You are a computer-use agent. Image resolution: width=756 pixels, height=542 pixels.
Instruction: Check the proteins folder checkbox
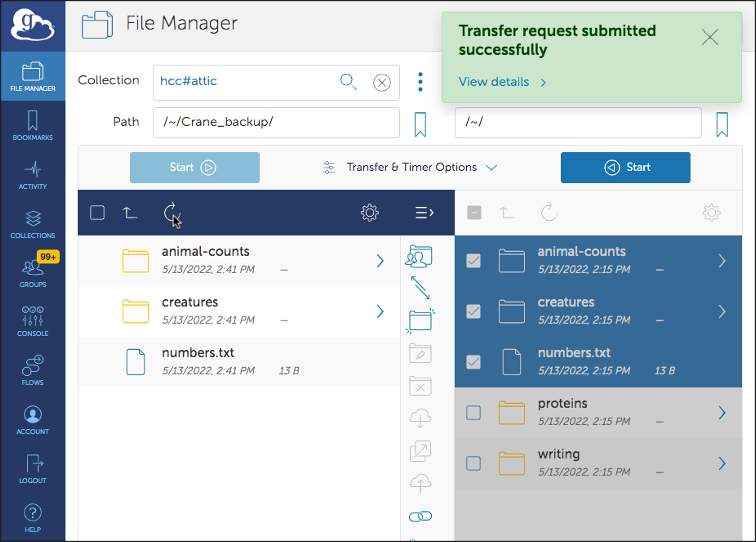[x=474, y=413]
